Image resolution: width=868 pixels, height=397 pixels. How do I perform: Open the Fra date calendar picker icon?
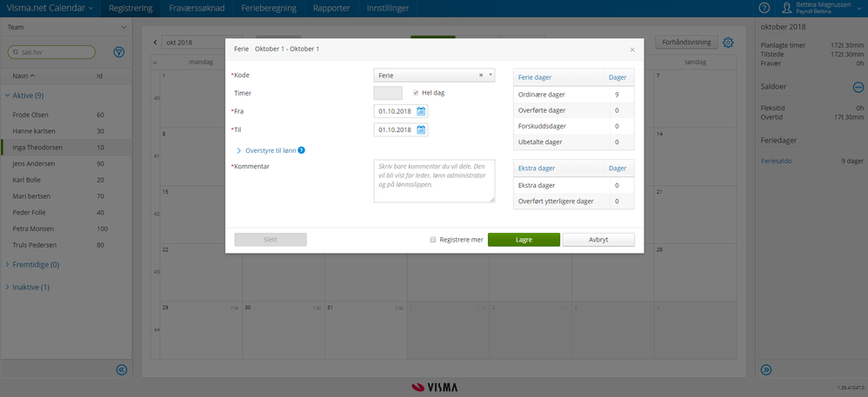pos(421,111)
